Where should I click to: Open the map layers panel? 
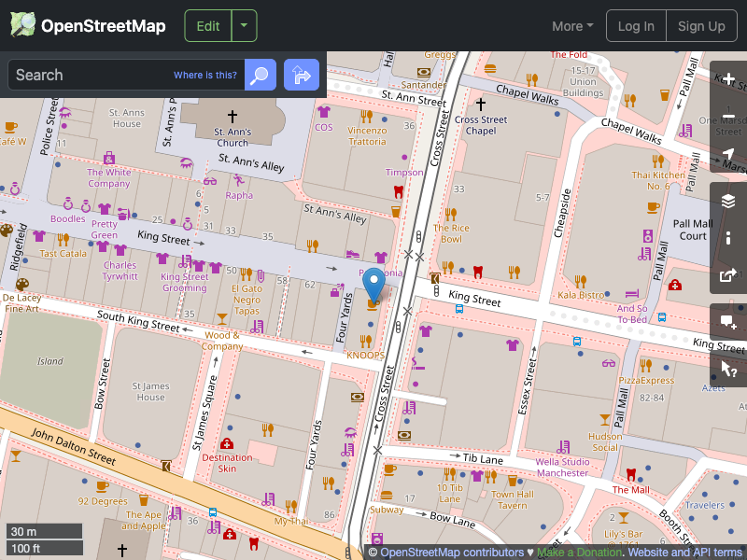click(x=728, y=200)
